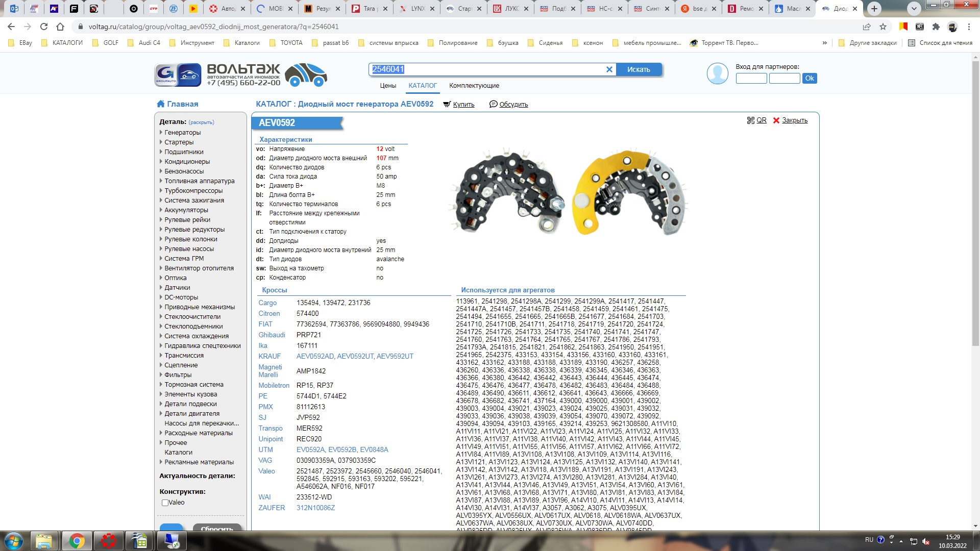Expand the Подшипники category
The width and height of the screenshot is (980, 551).
tap(184, 152)
